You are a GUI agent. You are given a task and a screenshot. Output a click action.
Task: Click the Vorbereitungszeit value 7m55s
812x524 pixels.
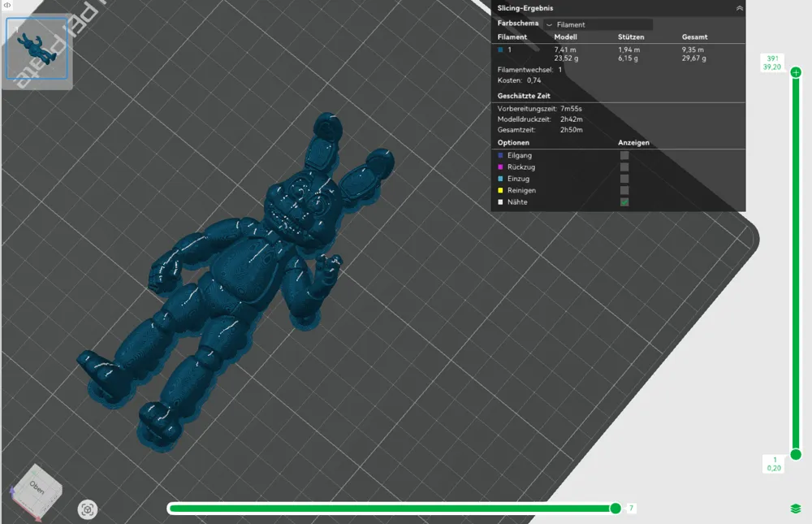pos(571,109)
